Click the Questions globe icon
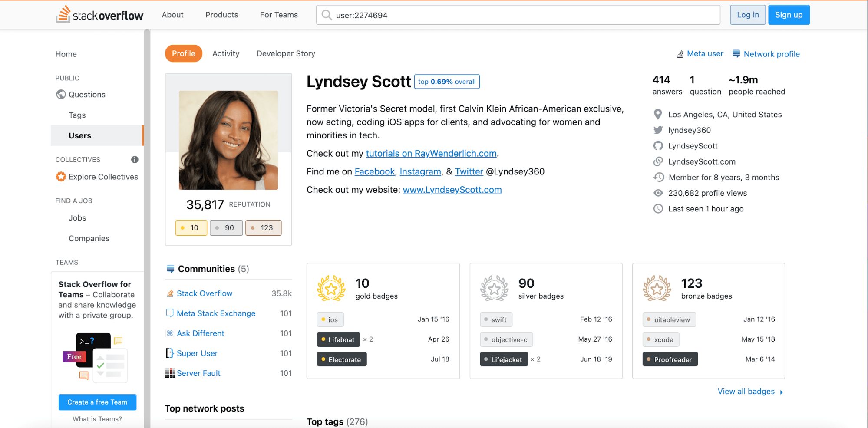 (61, 95)
